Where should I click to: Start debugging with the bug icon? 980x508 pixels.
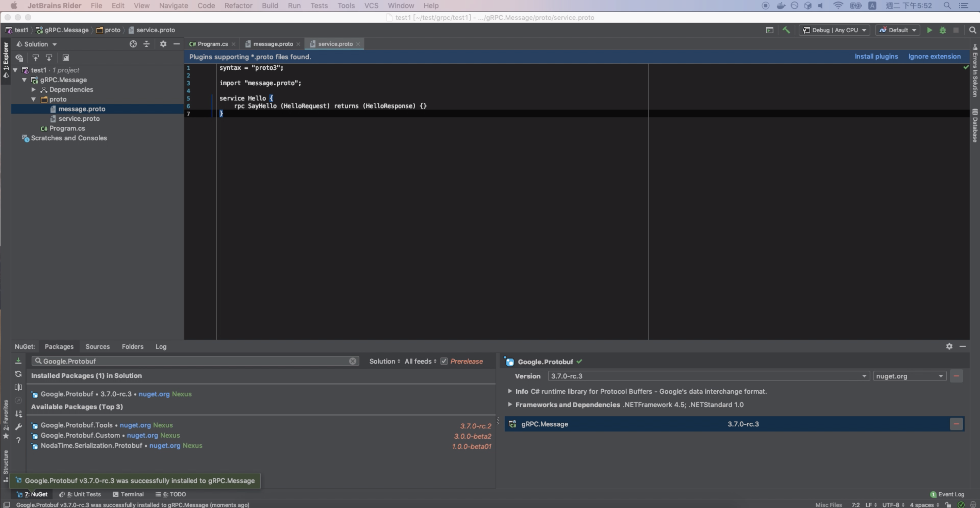pos(943,30)
